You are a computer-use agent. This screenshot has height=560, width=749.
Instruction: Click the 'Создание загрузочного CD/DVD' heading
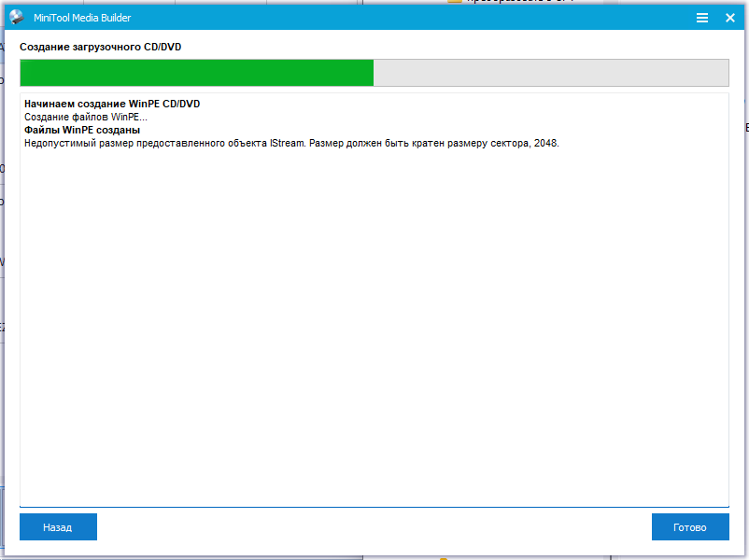100,47
